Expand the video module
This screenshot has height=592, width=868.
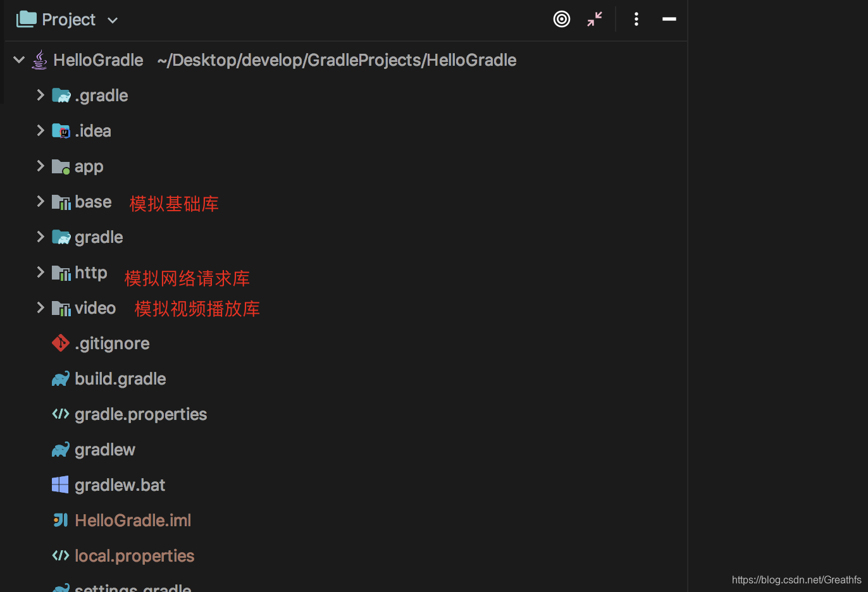pyautogui.click(x=40, y=307)
